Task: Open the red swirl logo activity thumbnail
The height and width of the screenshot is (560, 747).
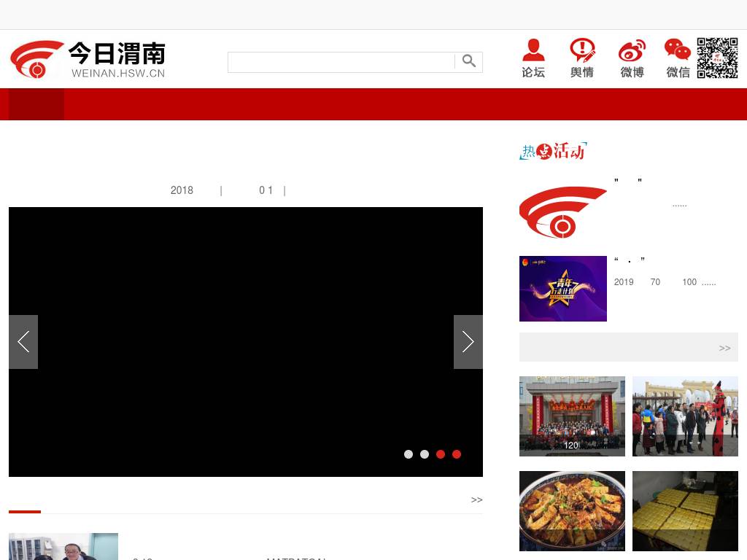Action: click(x=563, y=212)
